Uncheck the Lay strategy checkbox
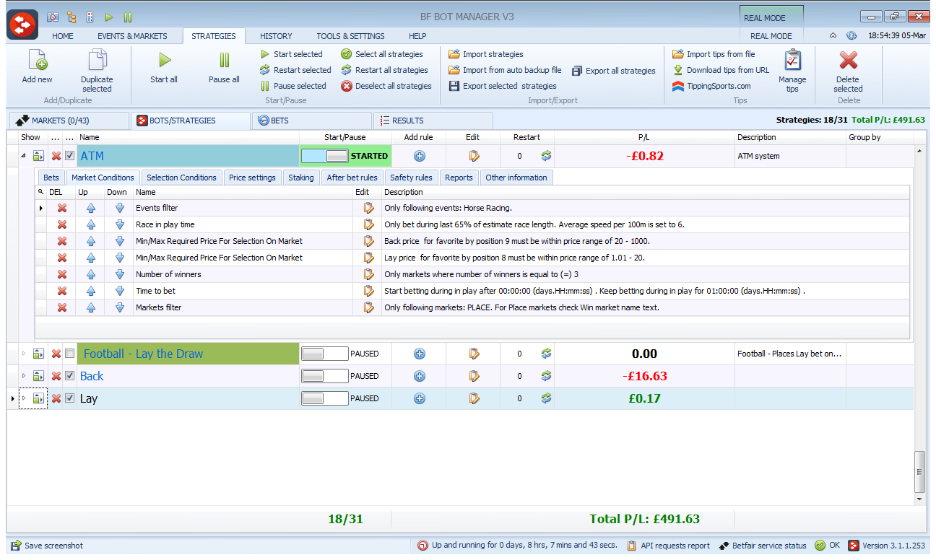Screen dimensions: 936x560 [x=69, y=398]
